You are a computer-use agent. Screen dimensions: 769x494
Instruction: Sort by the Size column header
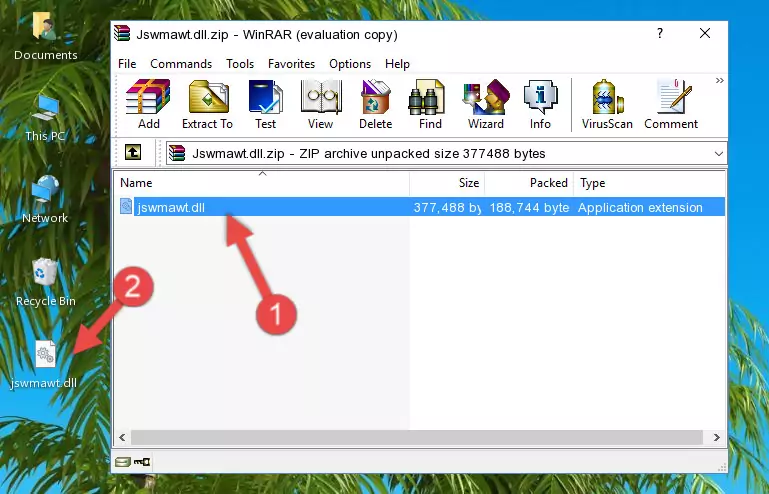click(x=447, y=183)
